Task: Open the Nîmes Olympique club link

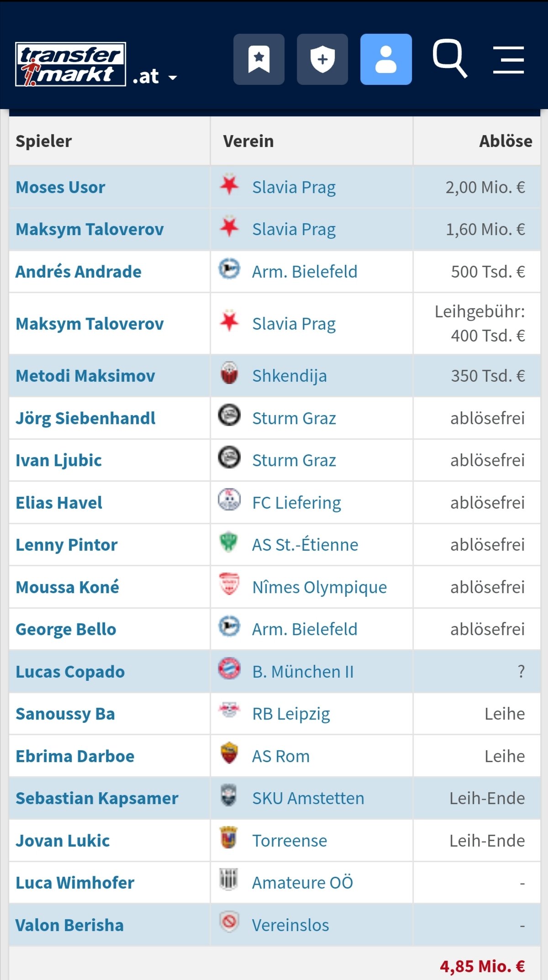Action: pos(320,587)
